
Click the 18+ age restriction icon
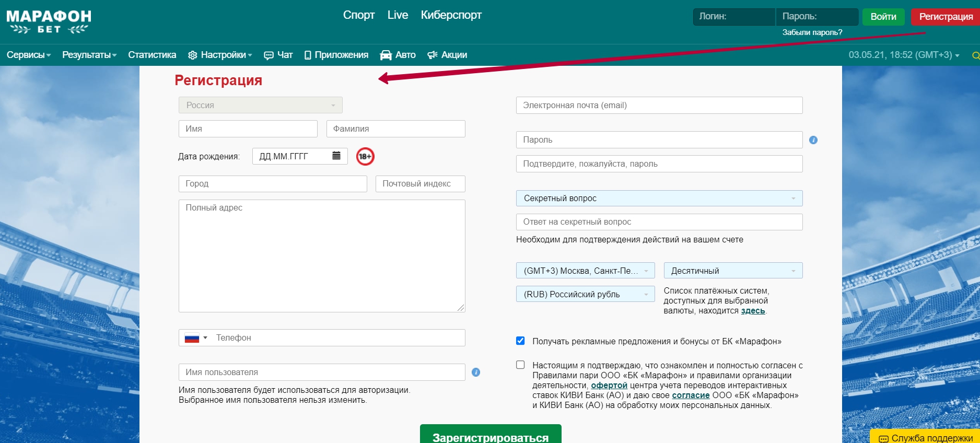click(365, 156)
